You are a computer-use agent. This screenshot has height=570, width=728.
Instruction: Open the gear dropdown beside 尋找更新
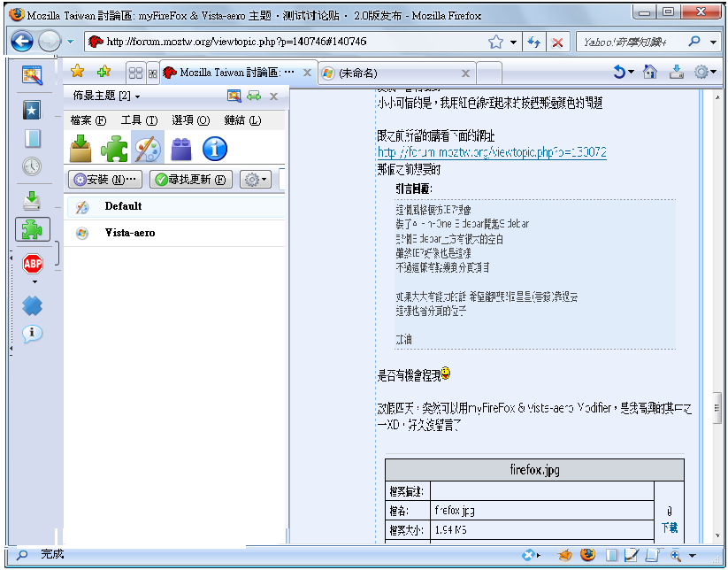[255, 180]
